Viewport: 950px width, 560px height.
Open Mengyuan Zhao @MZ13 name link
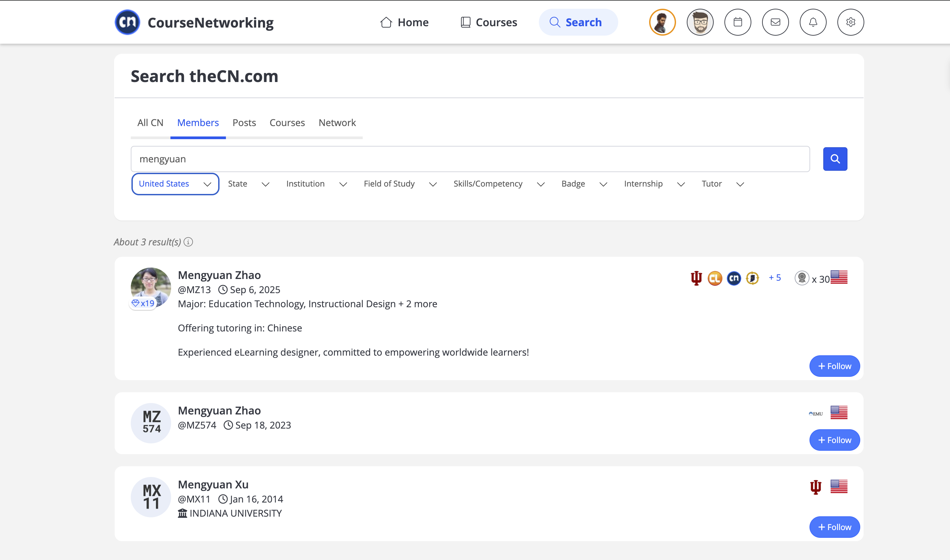(219, 275)
